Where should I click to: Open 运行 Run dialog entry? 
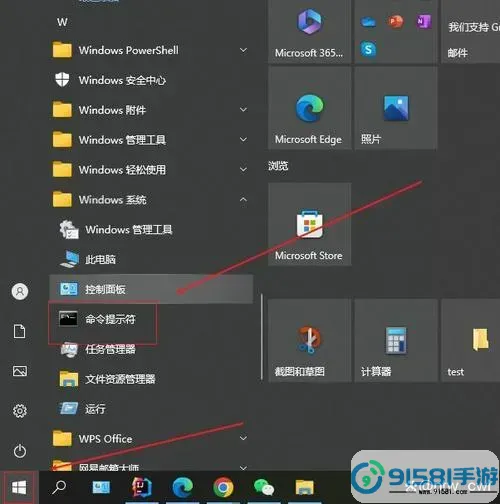pos(151,409)
